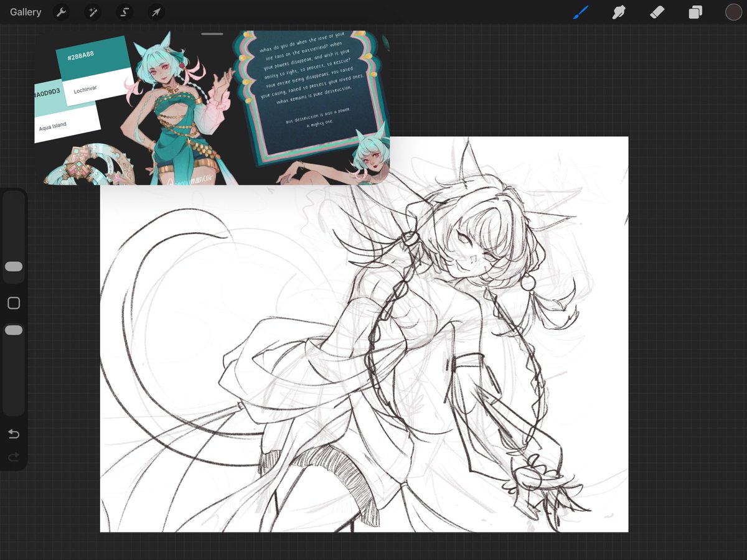Open the Adjustments magic wand menu

click(x=93, y=12)
